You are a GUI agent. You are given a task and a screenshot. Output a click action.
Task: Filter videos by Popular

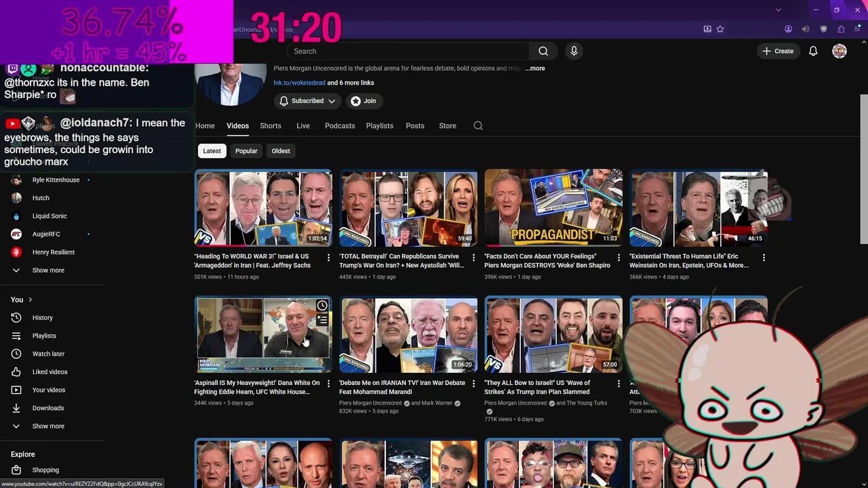click(x=246, y=150)
